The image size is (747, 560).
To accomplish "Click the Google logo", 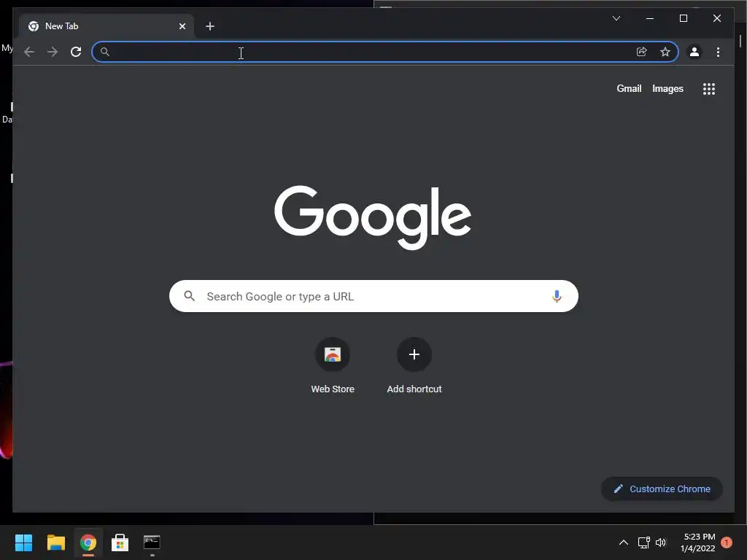I will [373, 217].
